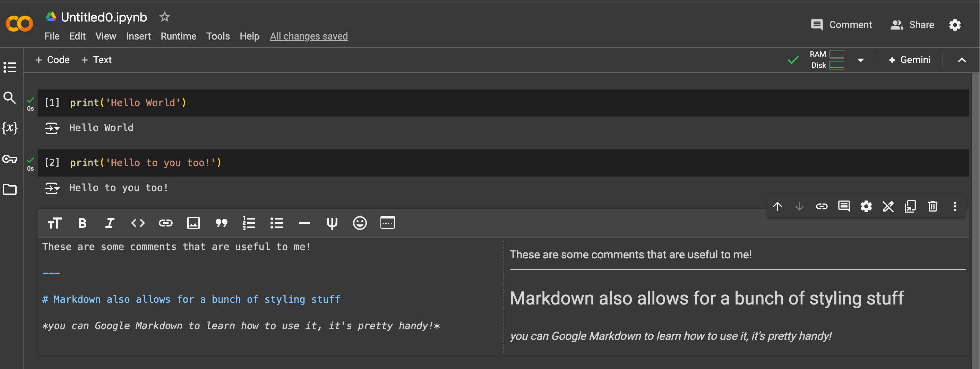Screen dimensions: 980x369
Task: Open the table of contents sidebar
Action: coord(9,67)
